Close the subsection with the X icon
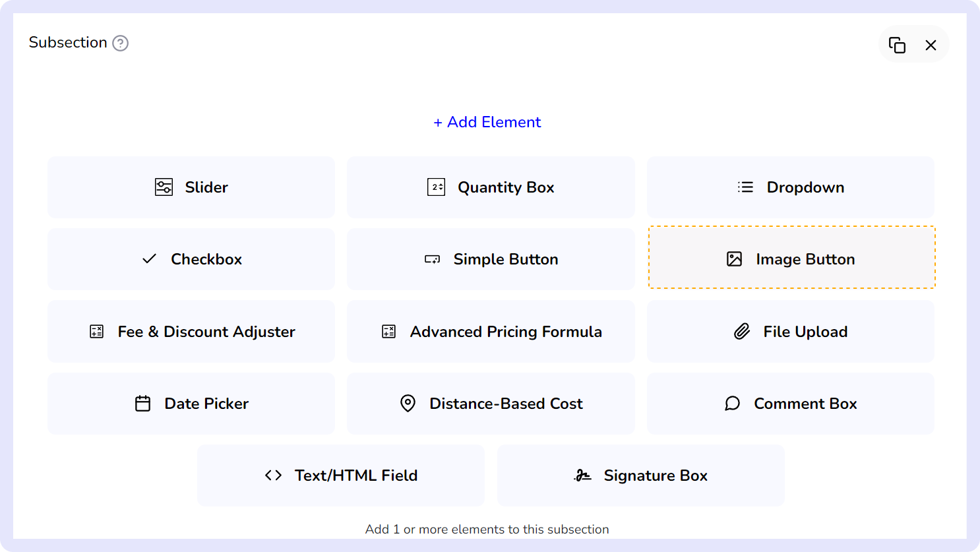 (x=931, y=45)
